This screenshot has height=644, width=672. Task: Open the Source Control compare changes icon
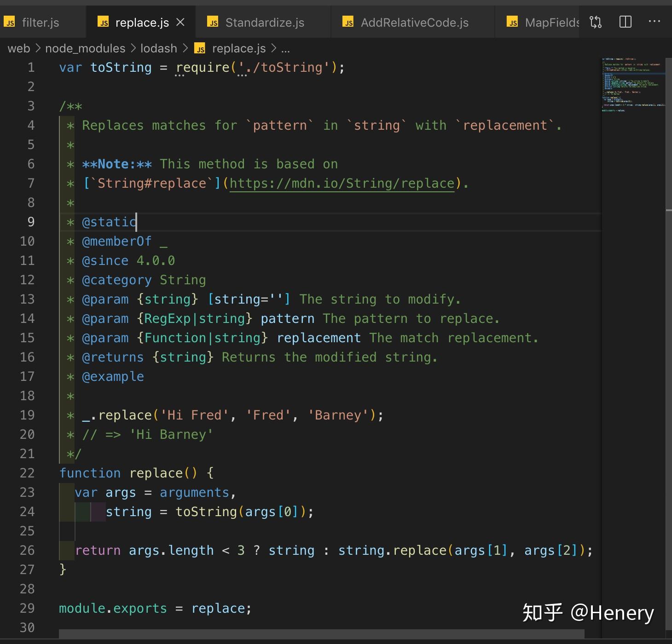[x=596, y=22]
